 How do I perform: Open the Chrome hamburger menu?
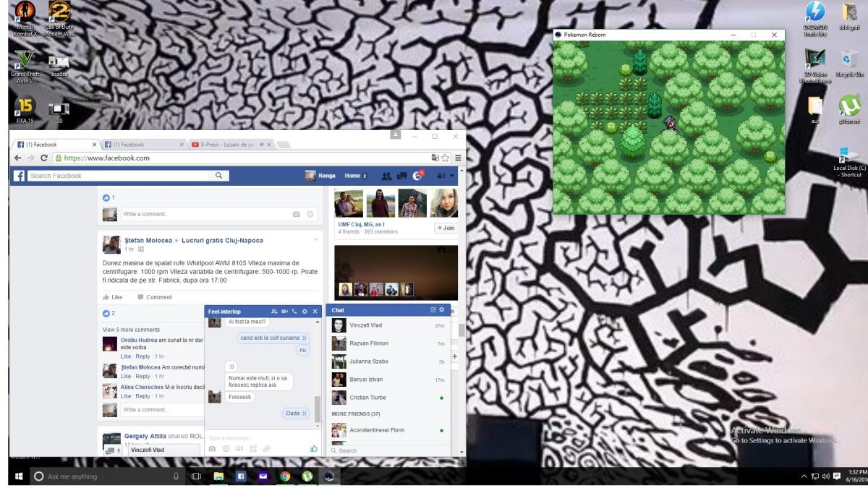[x=458, y=158]
